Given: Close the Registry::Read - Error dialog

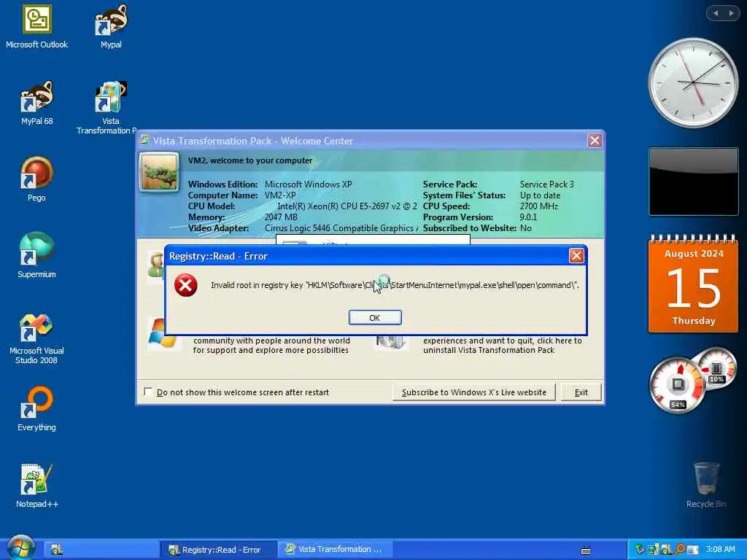Looking at the screenshot, I should pyautogui.click(x=576, y=256).
